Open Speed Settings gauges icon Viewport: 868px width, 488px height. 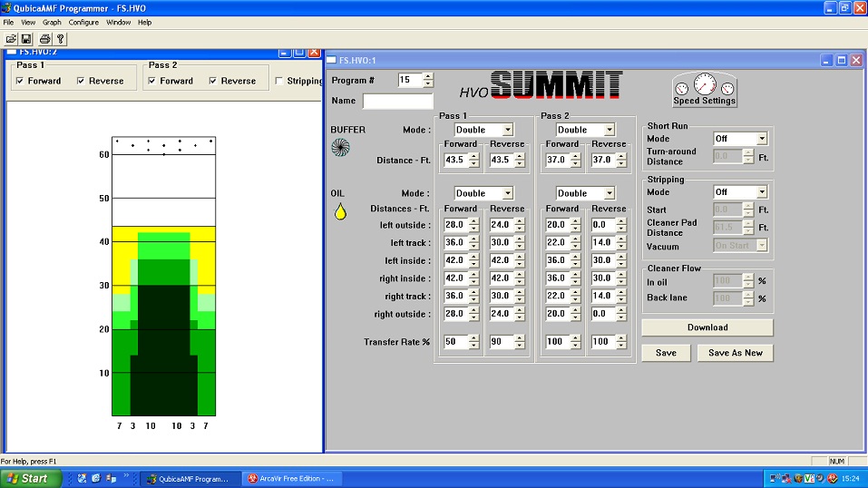(705, 90)
